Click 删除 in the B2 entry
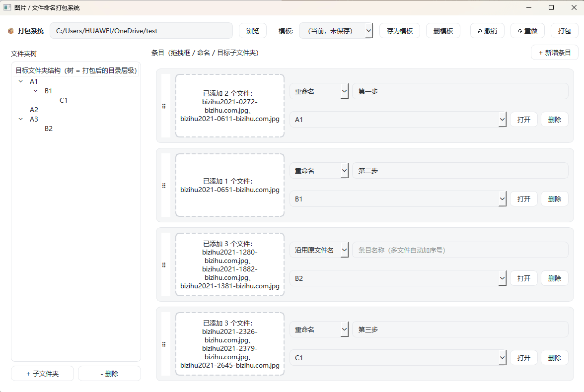The width and height of the screenshot is (584, 392). point(555,278)
